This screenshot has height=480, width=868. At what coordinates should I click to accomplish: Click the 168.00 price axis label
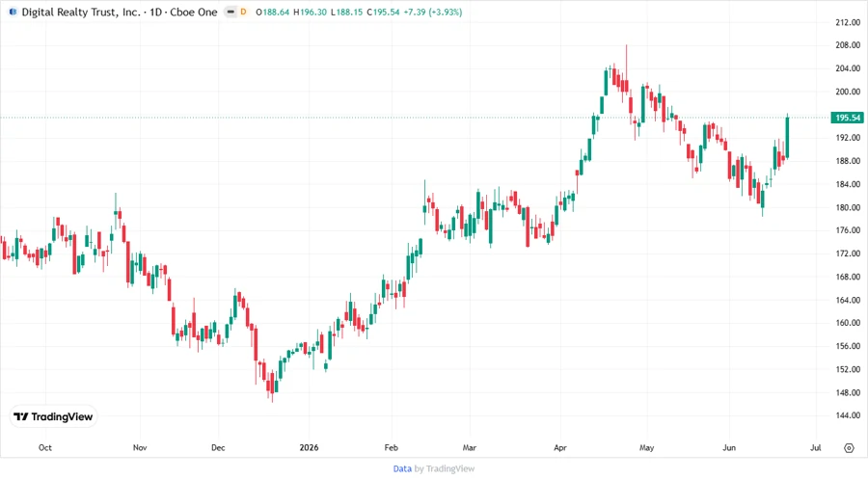(x=848, y=277)
